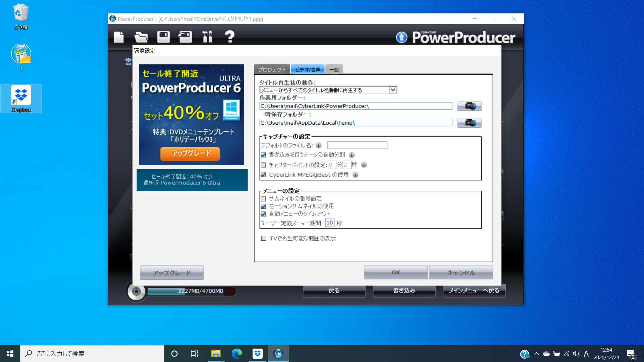This screenshot has height=362, width=644.
Task: Launch Microsoft Edge from taskbar
Action: coord(237,354)
